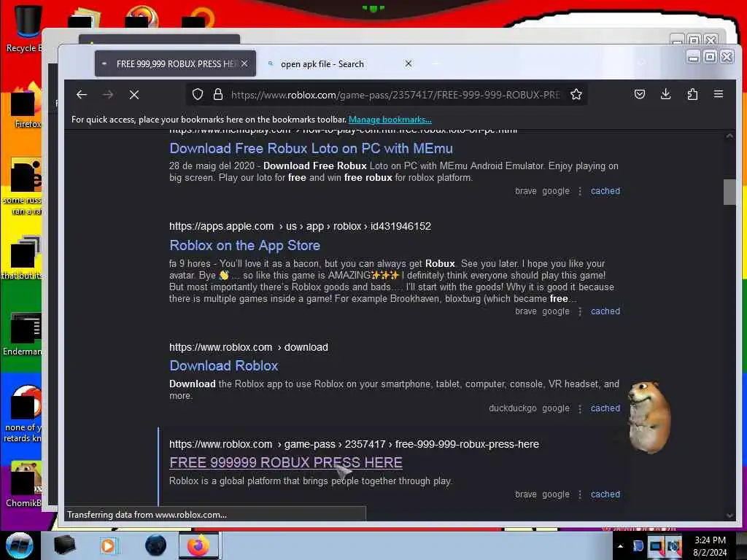The height and width of the screenshot is (560, 747).
Task: Open the 'Download Roblox' search result
Action: pos(224,366)
